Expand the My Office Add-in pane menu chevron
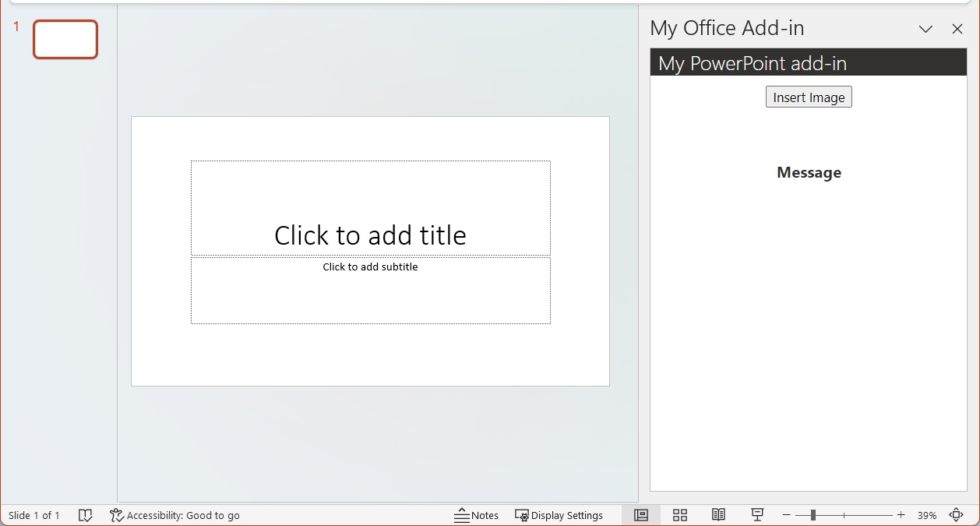Viewport: 980px width, 526px height. pos(925,29)
